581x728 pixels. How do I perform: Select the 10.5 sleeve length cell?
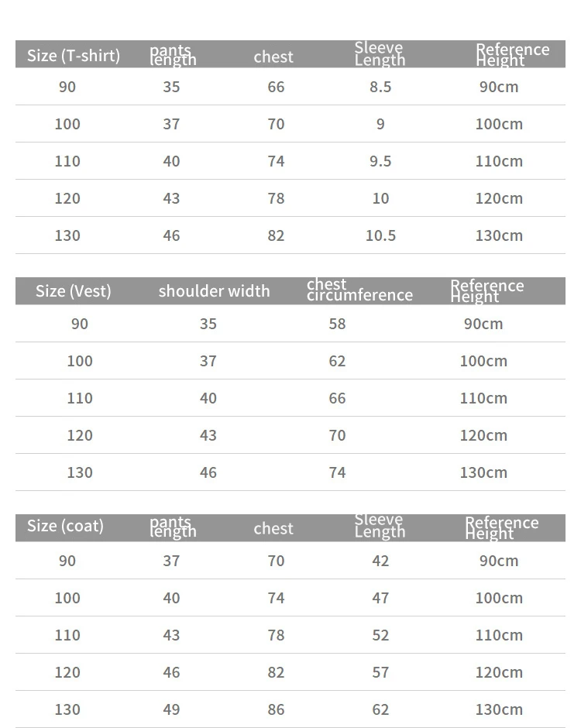(x=380, y=235)
